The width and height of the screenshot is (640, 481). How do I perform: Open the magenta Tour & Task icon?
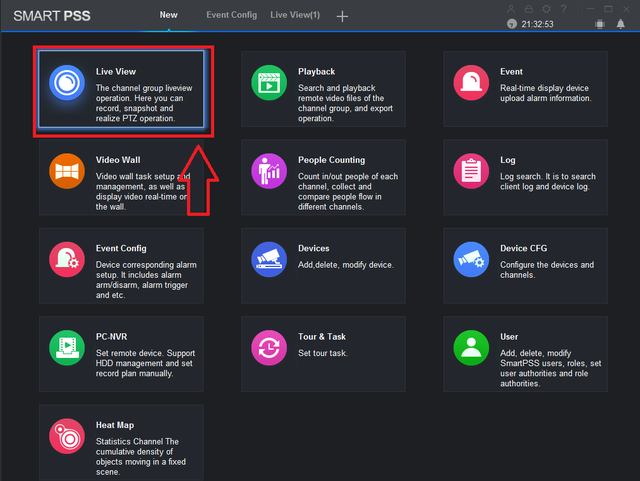pos(269,348)
